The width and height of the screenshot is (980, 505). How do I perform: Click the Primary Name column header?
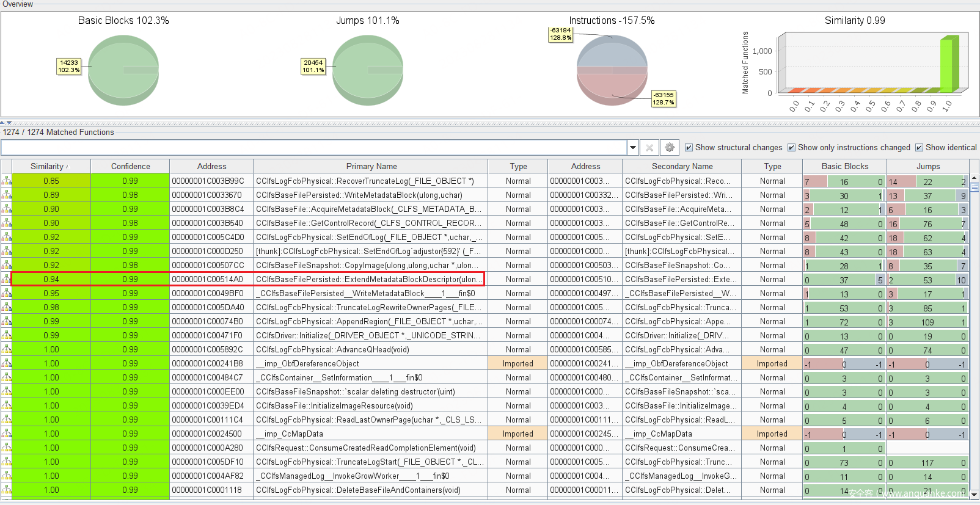(x=371, y=166)
